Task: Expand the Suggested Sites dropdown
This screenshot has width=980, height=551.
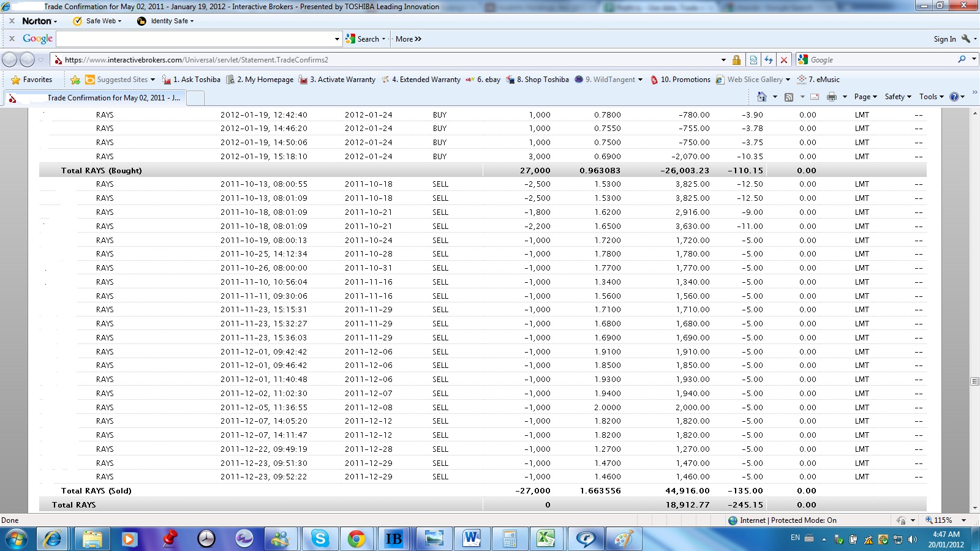Action: (x=153, y=80)
